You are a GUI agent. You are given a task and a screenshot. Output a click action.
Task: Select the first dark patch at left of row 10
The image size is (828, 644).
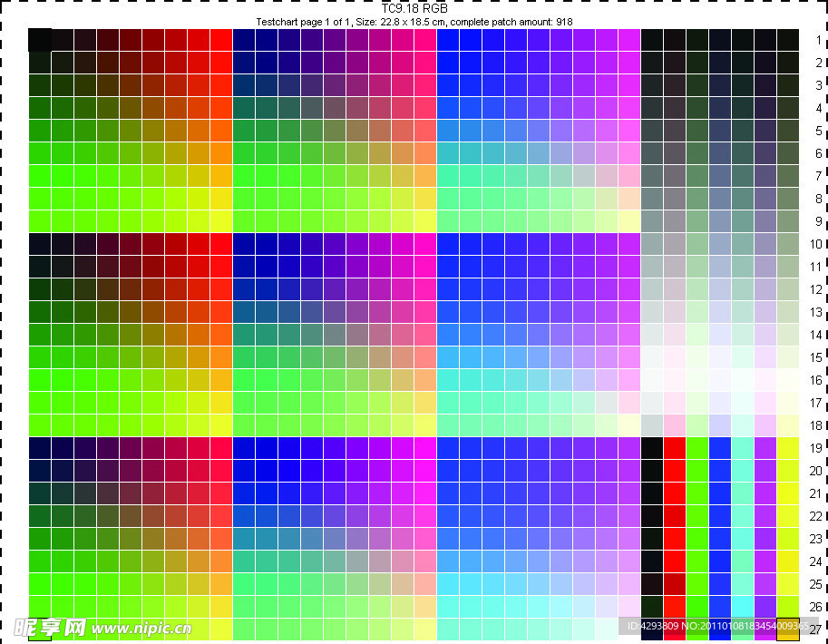(x=40, y=244)
